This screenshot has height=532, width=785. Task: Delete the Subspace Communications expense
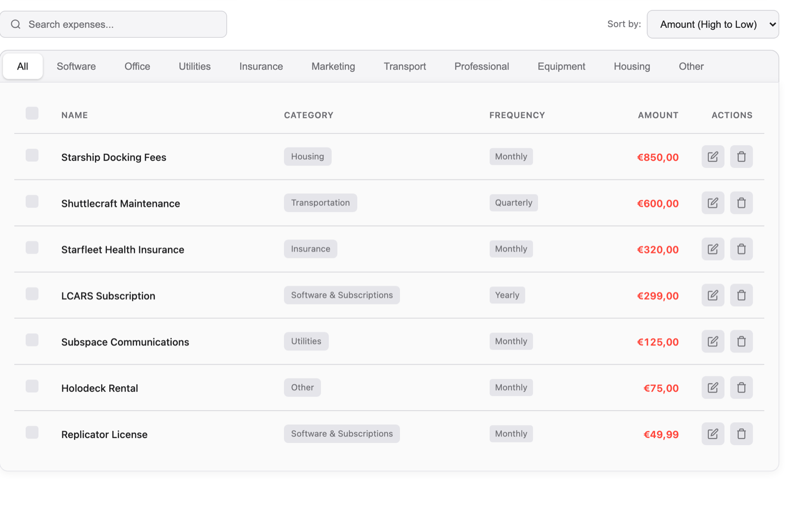coord(741,341)
